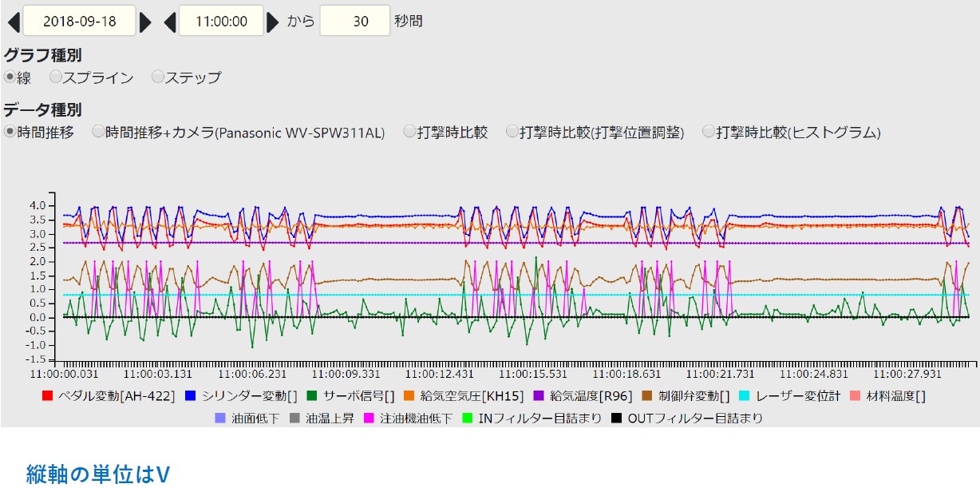Click x-axis label 11:00:27.931
Screen dimensions: 980x488
(908, 373)
